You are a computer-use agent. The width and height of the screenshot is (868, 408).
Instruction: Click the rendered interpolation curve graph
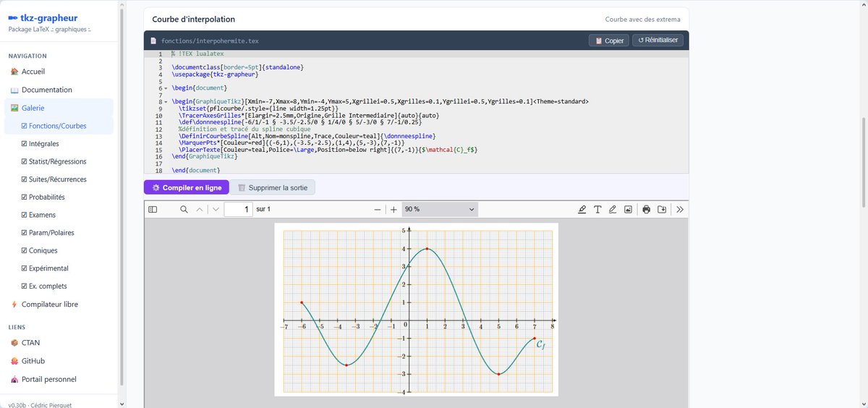click(x=417, y=309)
